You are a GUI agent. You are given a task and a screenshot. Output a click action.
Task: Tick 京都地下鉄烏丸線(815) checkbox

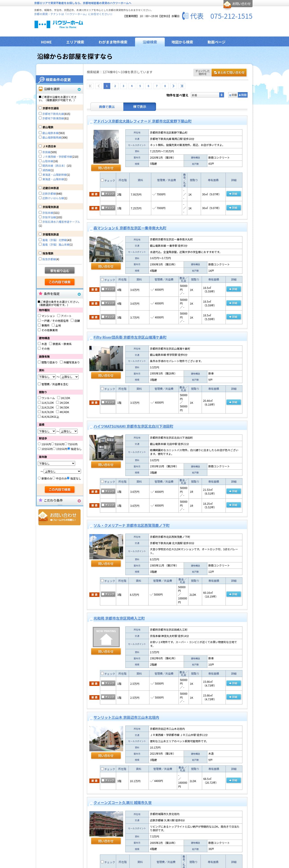coord(40,114)
